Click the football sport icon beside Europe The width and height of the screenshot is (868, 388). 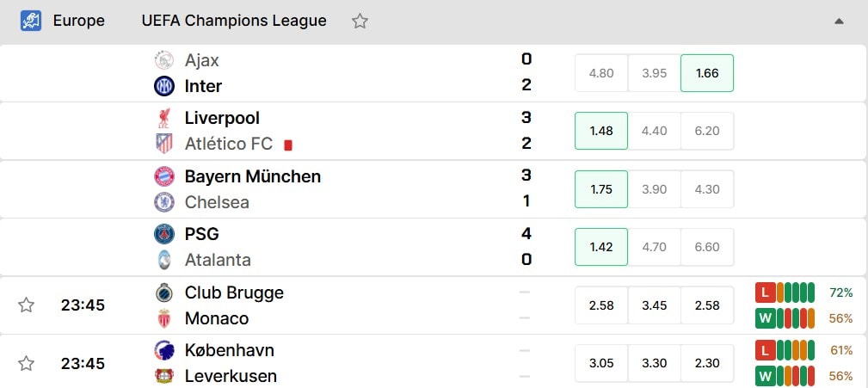point(31,21)
